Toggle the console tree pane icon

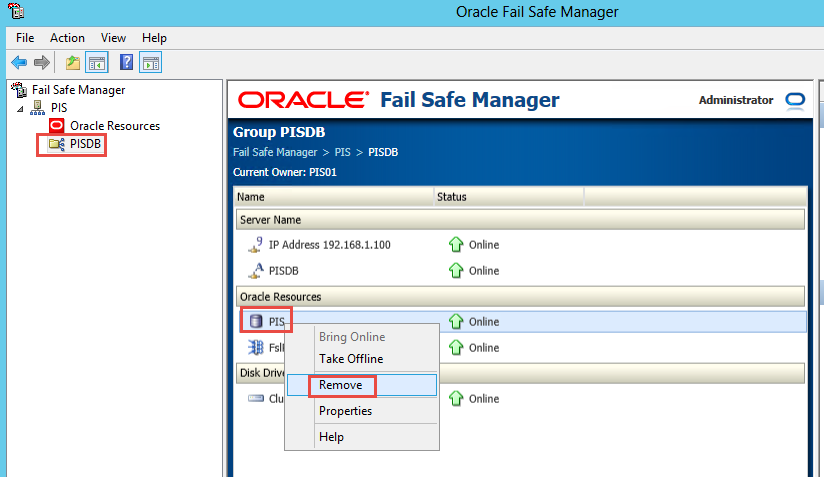click(97, 63)
